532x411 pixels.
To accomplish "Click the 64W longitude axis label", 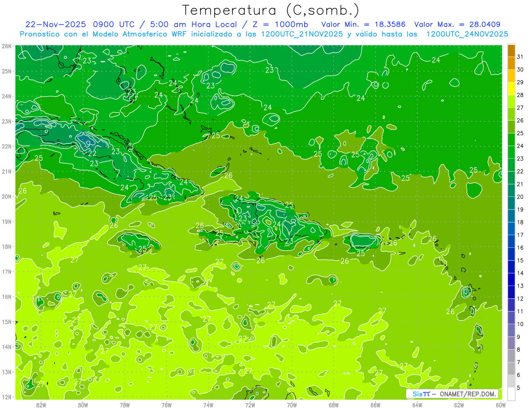I will [x=417, y=404].
